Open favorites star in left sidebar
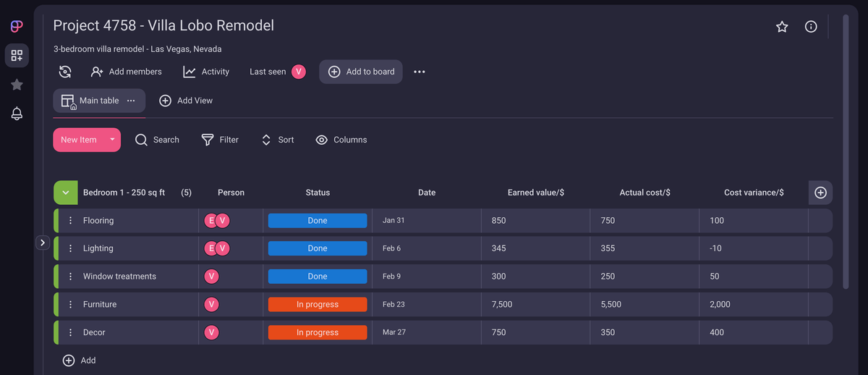Viewport: 868px width, 375px height. tap(17, 85)
